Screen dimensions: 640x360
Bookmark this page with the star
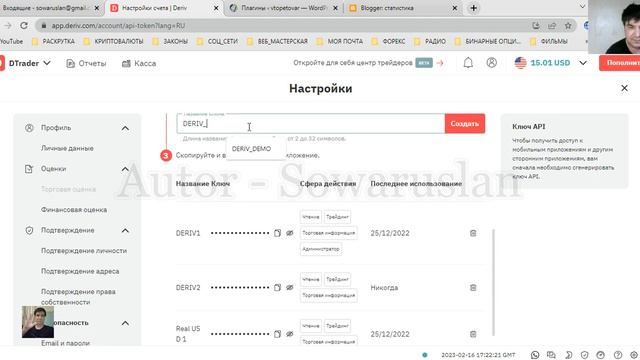pos(568,26)
